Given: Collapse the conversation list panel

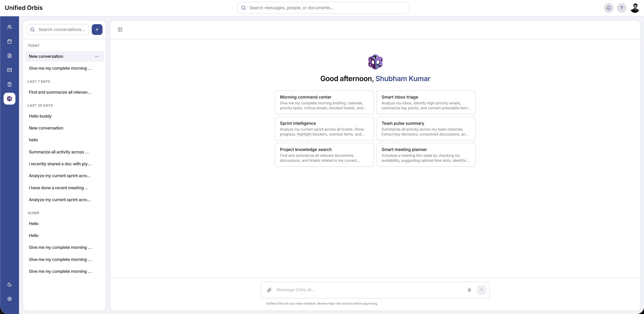Looking at the screenshot, I should coord(120,30).
